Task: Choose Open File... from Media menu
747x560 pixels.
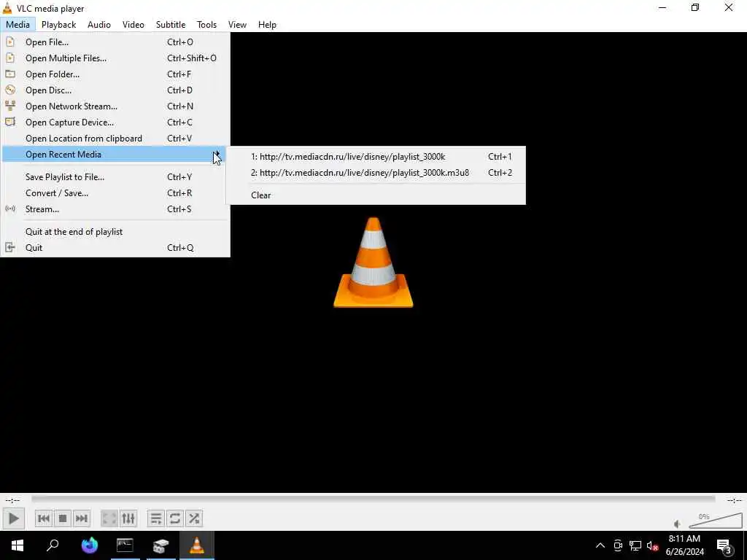Action: pyautogui.click(x=115, y=42)
